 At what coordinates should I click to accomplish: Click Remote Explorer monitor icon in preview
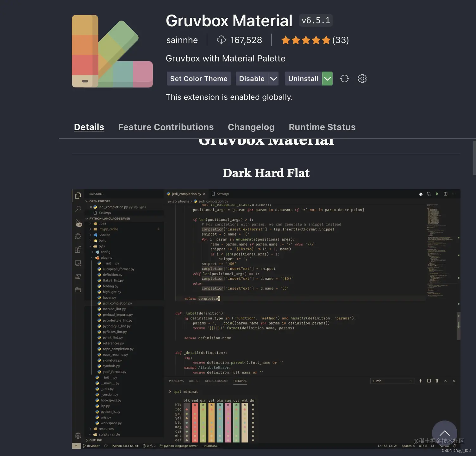pos(78,263)
